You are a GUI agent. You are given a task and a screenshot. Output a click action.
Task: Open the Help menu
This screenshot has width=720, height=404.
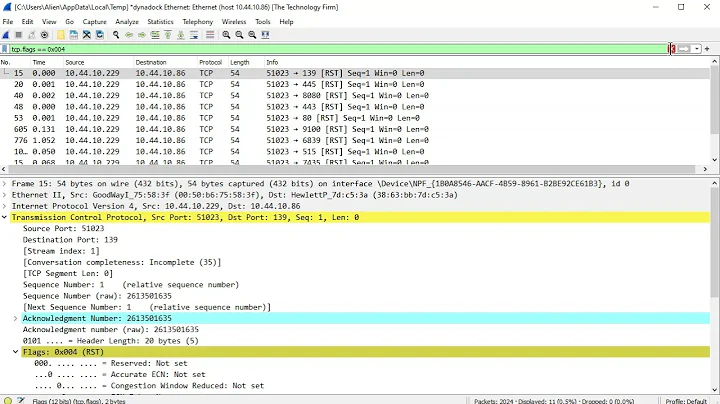286,22
